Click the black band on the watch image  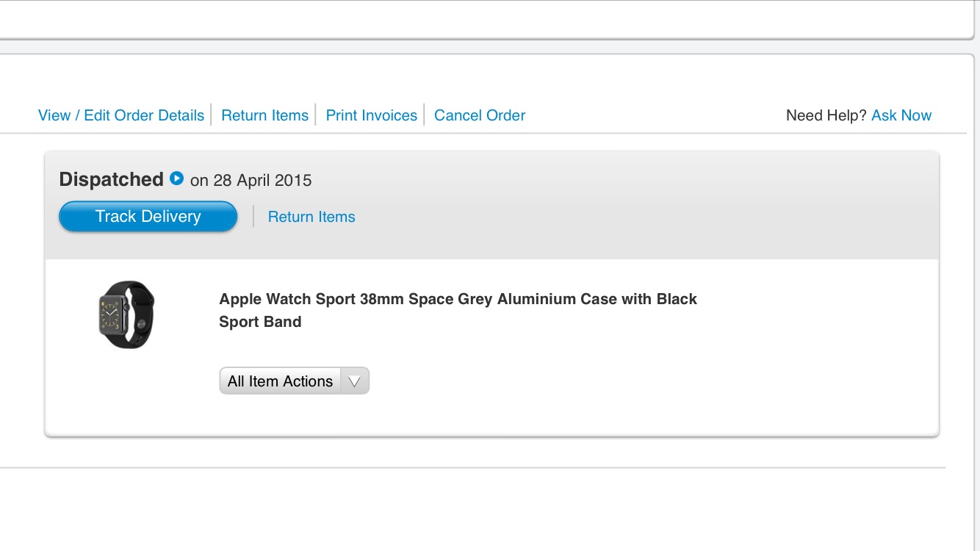click(139, 314)
